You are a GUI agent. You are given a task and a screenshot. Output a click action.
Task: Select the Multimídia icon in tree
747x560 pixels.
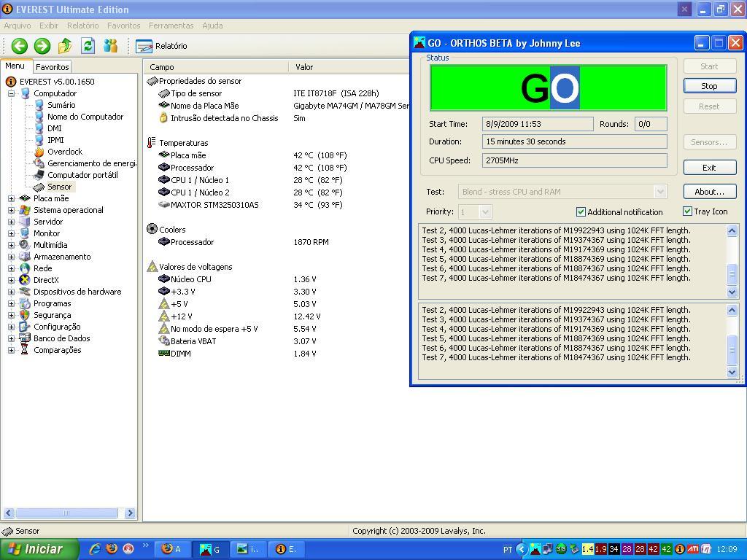click(x=25, y=245)
